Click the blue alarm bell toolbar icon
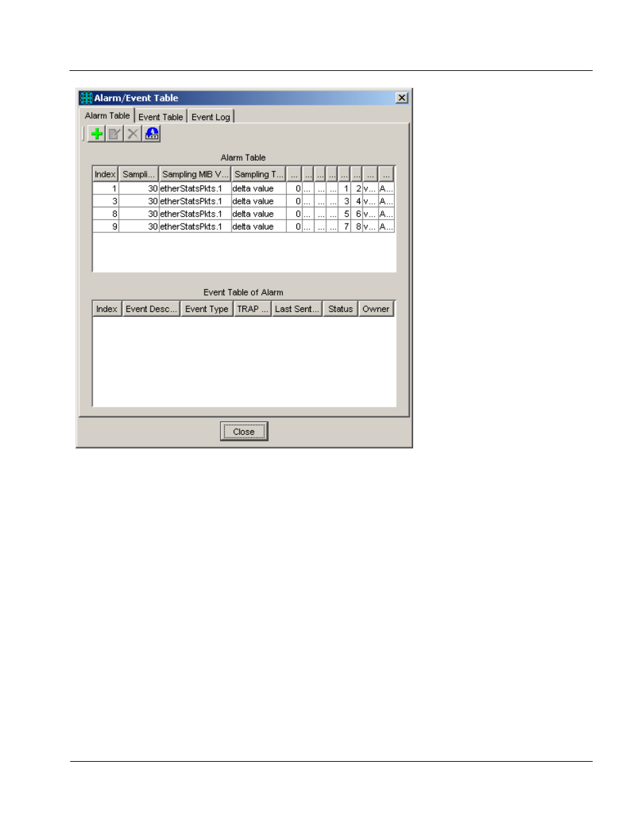The image size is (644, 834). tap(152, 134)
